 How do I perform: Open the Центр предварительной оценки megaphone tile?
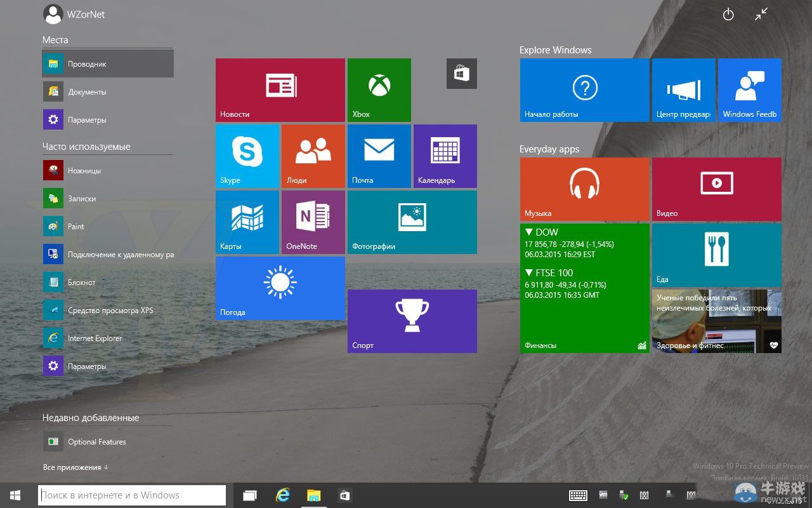tap(684, 90)
